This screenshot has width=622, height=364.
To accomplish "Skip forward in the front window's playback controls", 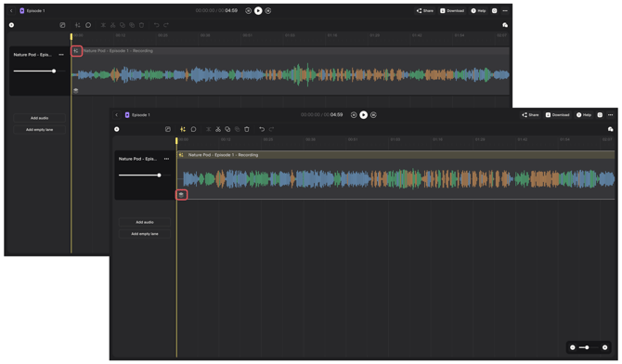I will tap(373, 115).
